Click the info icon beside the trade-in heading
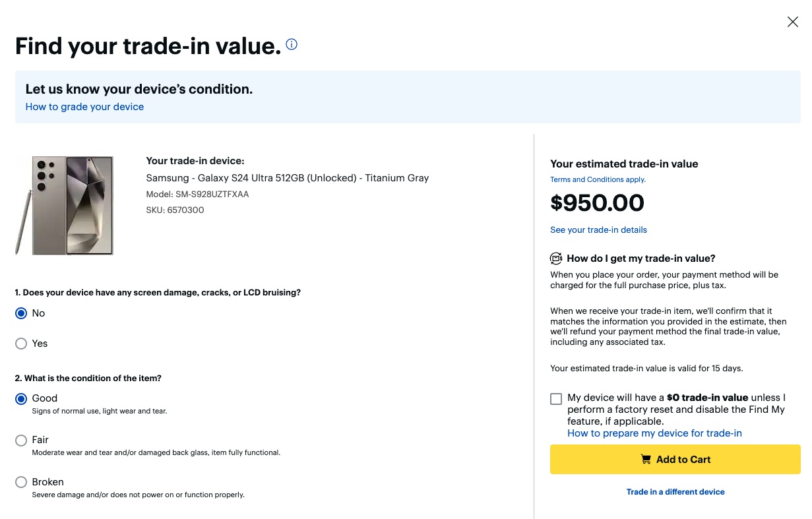The height and width of the screenshot is (519, 812). pyautogui.click(x=292, y=45)
